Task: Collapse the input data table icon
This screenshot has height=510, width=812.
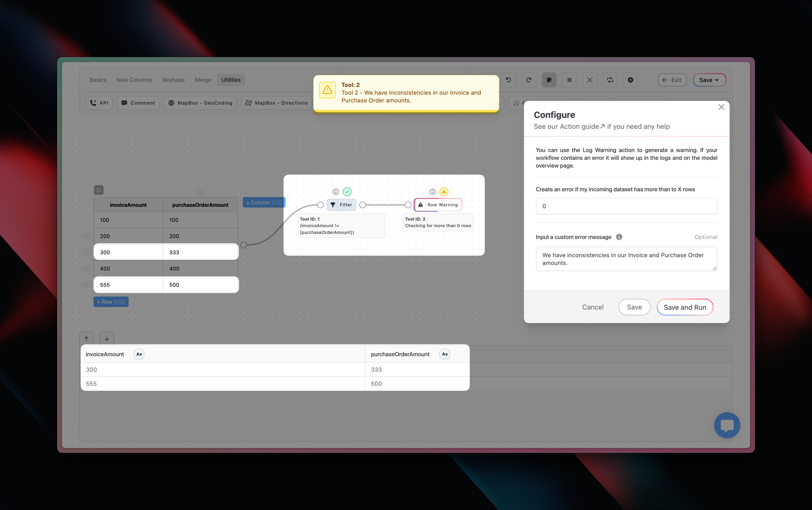Action: 98,190
